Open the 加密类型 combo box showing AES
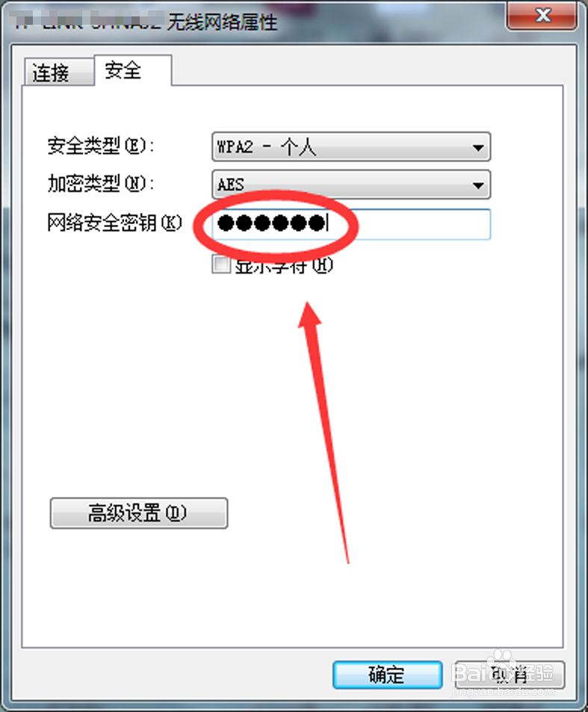588x712 pixels. [x=351, y=184]
